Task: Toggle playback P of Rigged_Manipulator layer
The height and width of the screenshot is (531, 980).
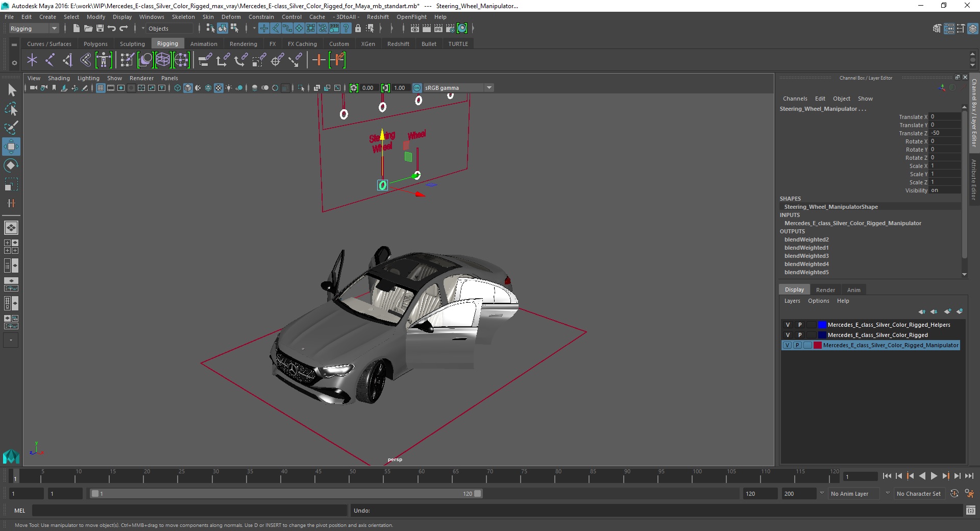Action: coord(797,345)
